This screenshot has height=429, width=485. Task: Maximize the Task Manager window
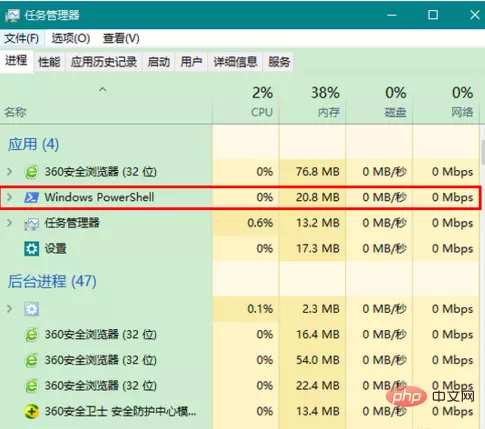(x=433, y=15)
